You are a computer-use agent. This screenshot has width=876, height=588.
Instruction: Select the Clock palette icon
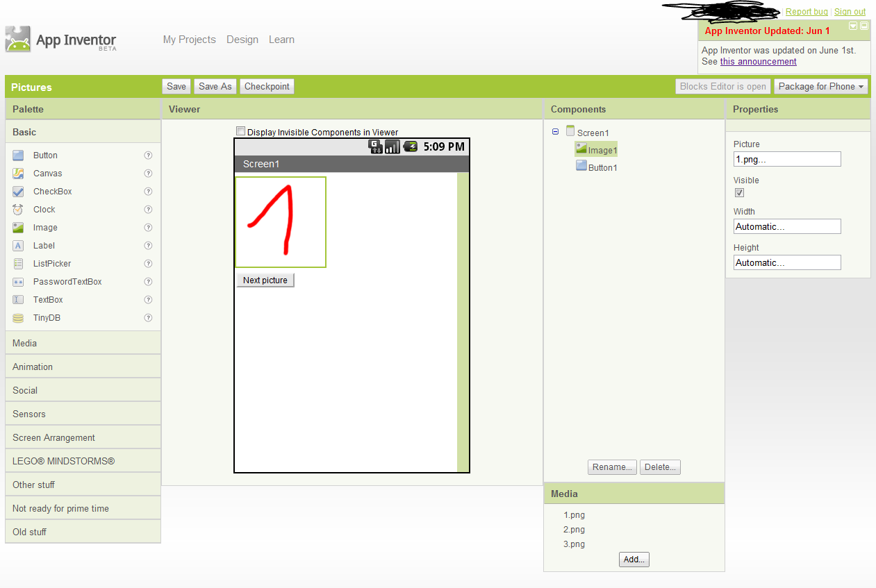[18, 210]
